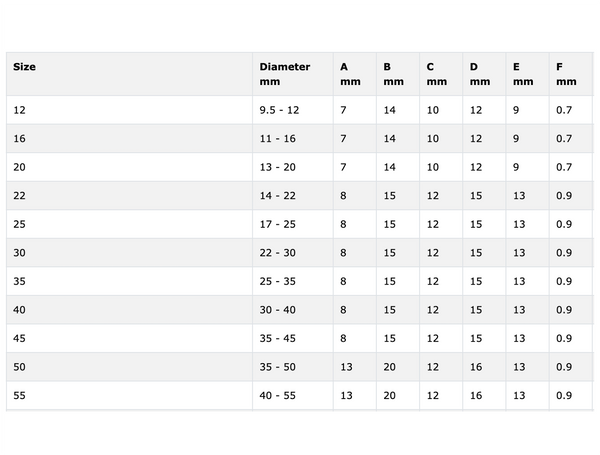The image size is (600, 455).
Task: Click the 55 cell in the Size column
Action: click(x=20, y=395)
